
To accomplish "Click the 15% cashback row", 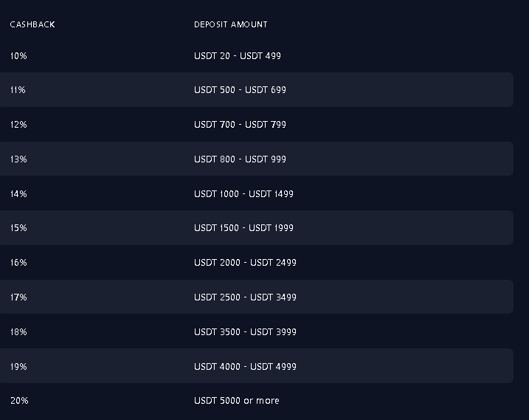I will click(x=257, y=228).
